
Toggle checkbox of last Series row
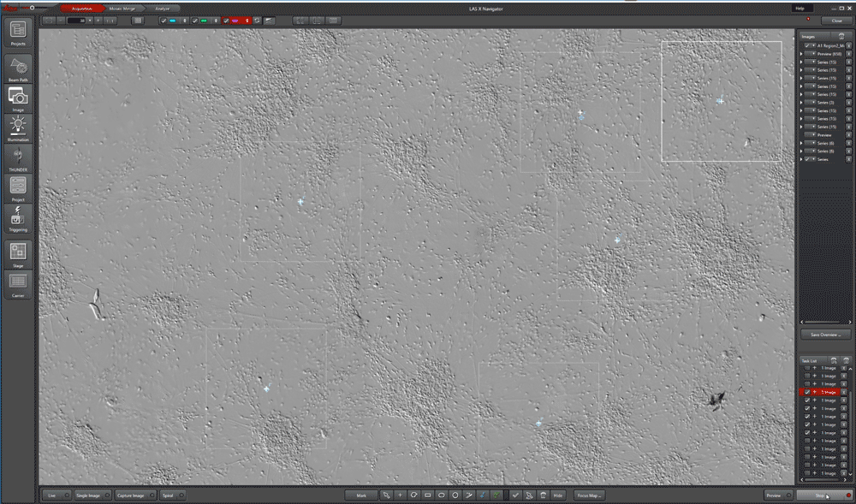(807, 159)
